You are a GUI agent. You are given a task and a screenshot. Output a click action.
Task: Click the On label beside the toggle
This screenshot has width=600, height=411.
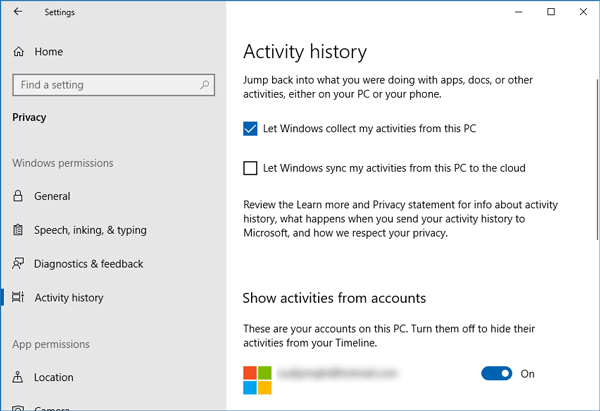[x=527, y=374]
